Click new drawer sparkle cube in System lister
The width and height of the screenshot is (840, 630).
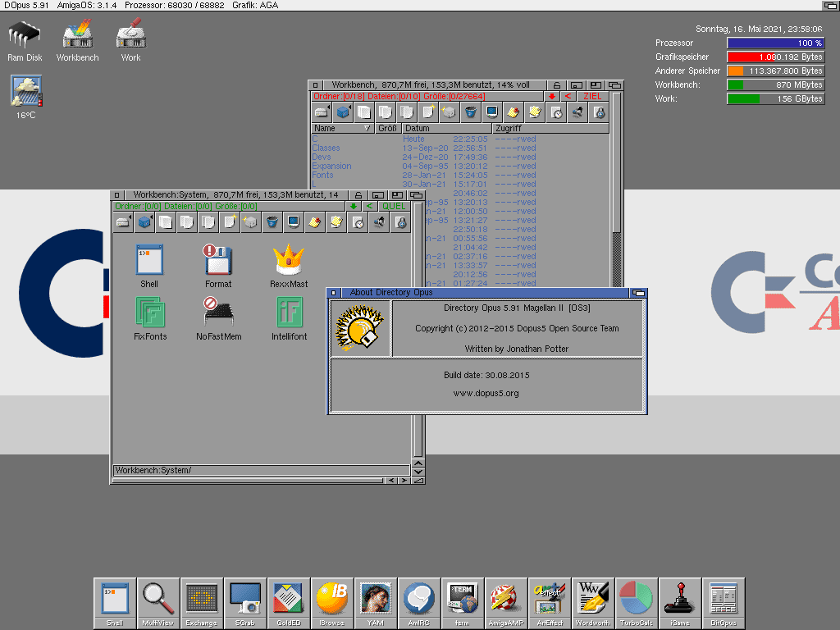(251, 221)
